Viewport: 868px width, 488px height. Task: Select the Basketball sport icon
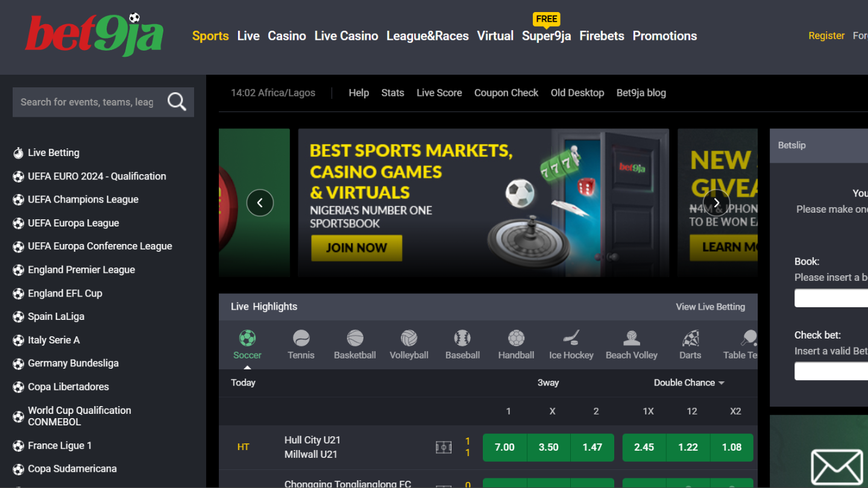pyautogui.click(x=355, y=338)
